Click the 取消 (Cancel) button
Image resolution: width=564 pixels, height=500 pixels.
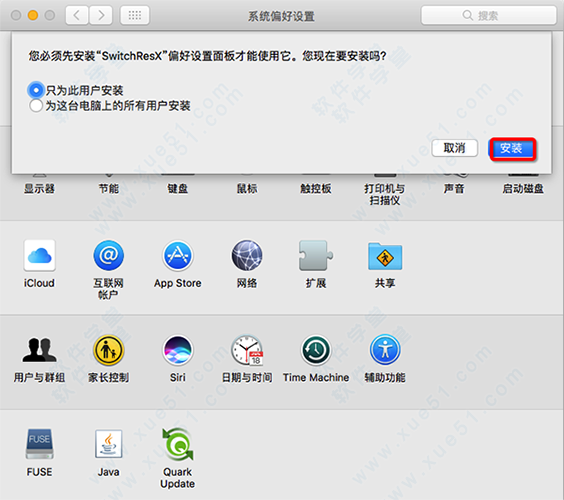pyautogui.click(x=455, y=148)
